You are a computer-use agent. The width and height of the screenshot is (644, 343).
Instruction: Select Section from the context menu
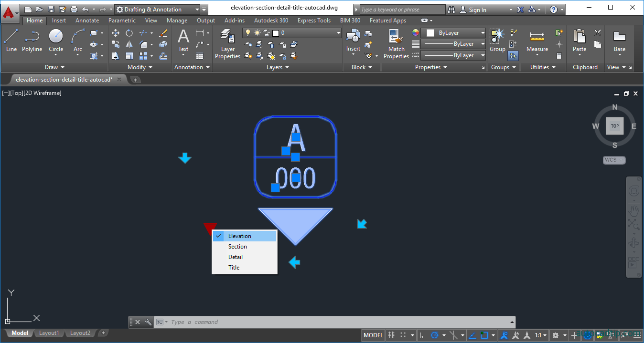tap(237, 246)
